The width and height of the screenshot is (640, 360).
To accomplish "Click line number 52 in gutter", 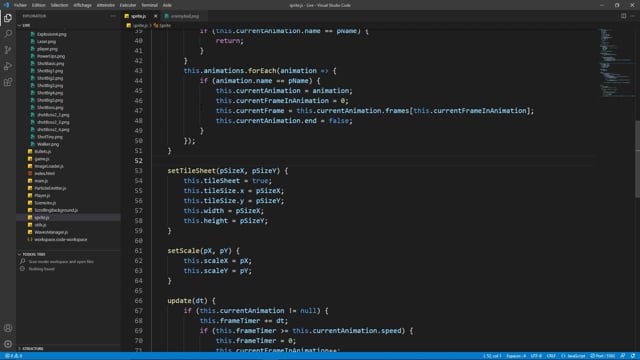I will (138, 160).
